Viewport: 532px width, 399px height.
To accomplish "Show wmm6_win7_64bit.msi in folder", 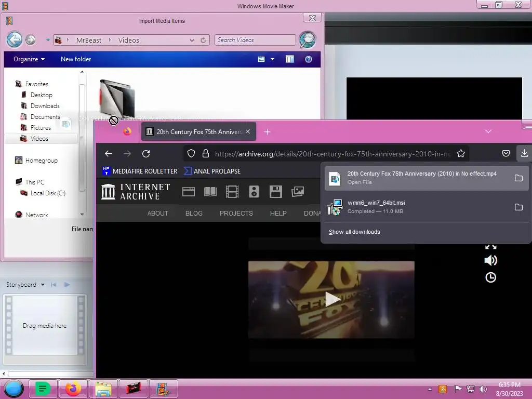I will click(x=518, y=207).
